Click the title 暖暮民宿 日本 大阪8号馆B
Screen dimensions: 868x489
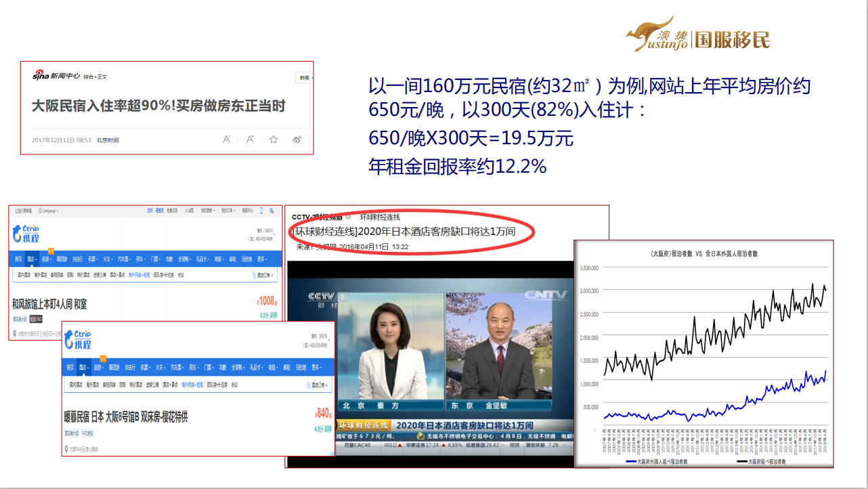pyautogui.click(x=126, y=417)
